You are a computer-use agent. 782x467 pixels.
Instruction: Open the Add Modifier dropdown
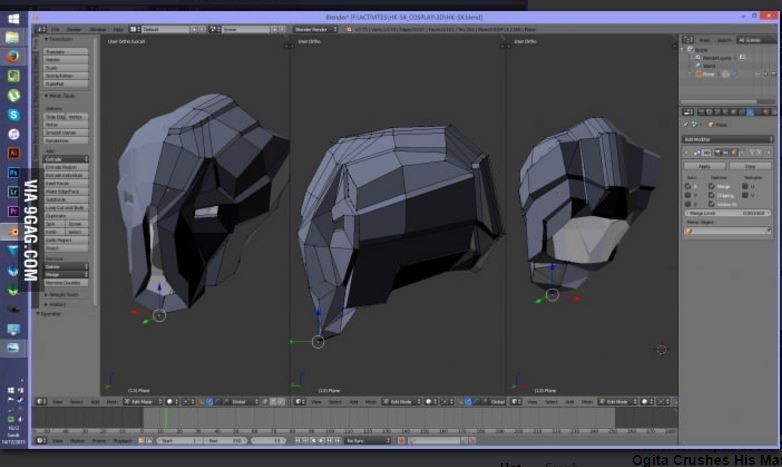pyautogui.click(x=728, y=139)
